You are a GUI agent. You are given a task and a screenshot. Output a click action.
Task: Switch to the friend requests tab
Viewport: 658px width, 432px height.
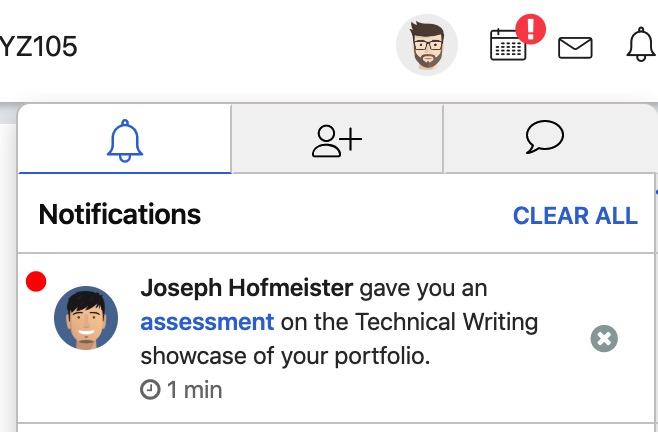tap(337, 140)
